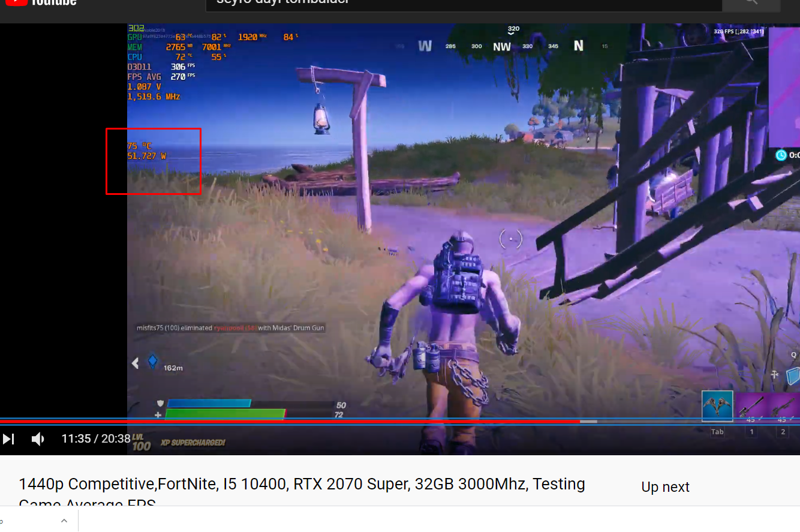Click the "CPU" overlay label

click(x=135, y=57)
